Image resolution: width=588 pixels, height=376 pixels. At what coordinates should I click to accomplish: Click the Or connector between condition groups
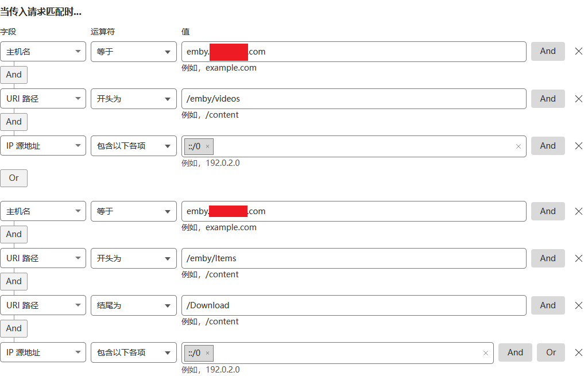point(14,178)
